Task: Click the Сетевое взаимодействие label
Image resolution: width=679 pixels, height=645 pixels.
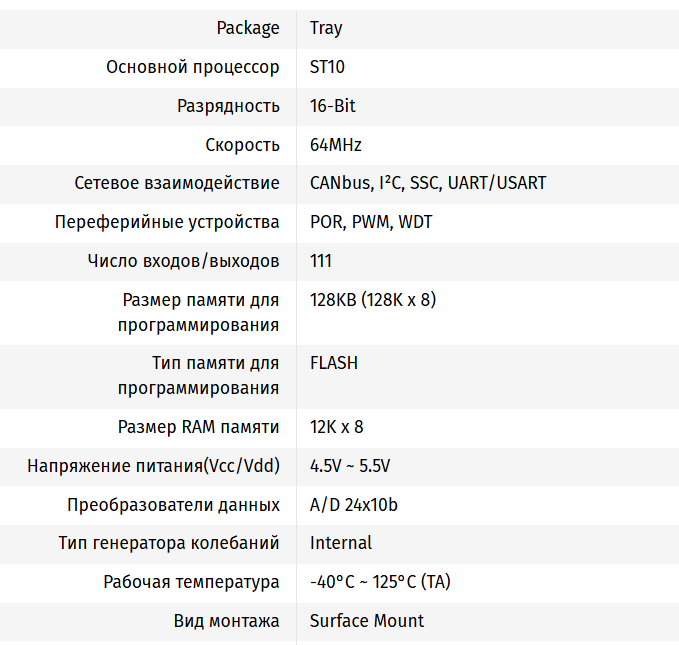Action: (177, 183)
